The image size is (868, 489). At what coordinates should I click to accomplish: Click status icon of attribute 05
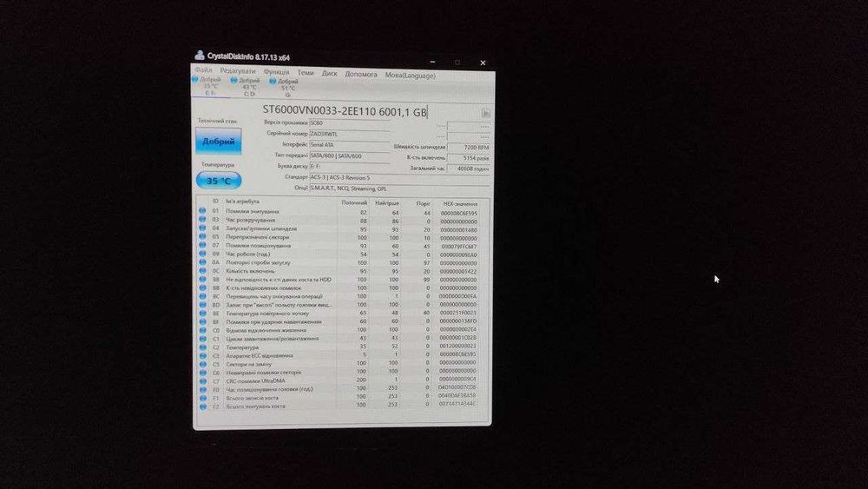click(x=202, y=236)
